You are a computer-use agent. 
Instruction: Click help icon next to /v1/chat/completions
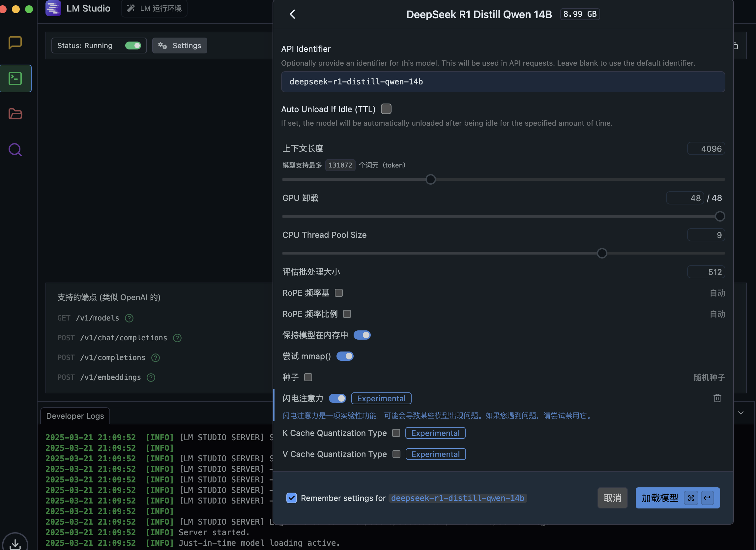(x=177, y=338)
